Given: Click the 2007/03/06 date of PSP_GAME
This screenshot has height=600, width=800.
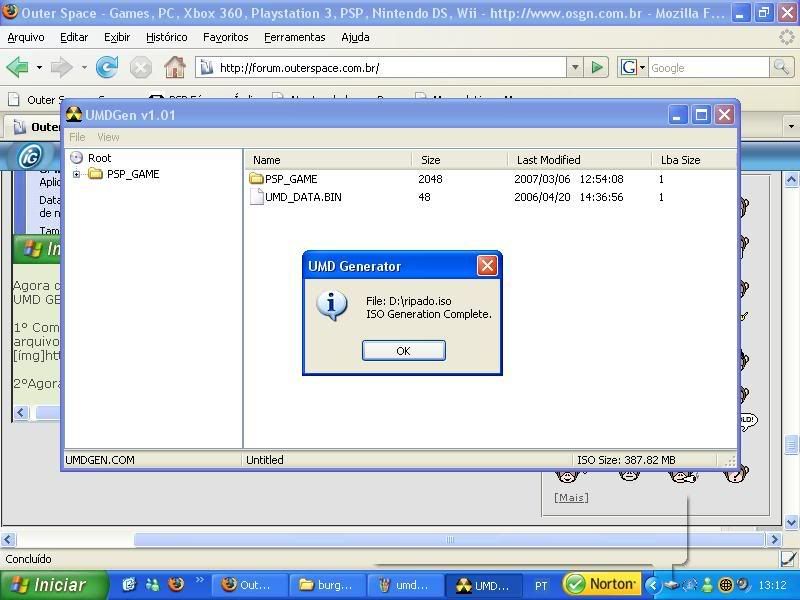Looking at the screenshot, I should click(x=542, y=179).
